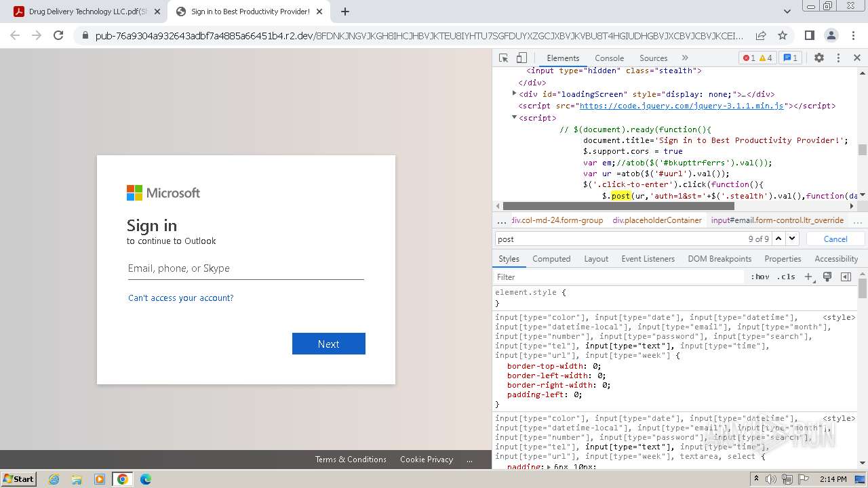
Task: Open DevTools customize three-dot menu
Action: (838, 58)
